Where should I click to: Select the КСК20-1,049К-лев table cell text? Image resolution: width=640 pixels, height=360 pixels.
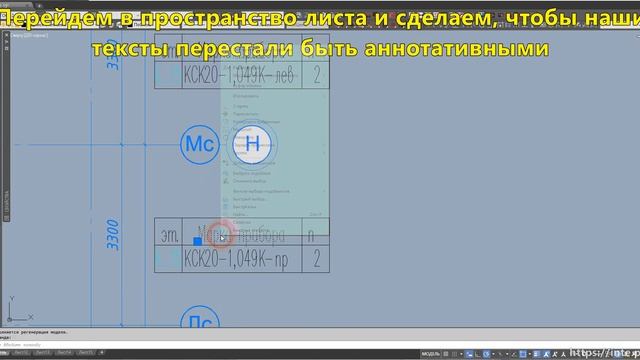tap(239, 75)
